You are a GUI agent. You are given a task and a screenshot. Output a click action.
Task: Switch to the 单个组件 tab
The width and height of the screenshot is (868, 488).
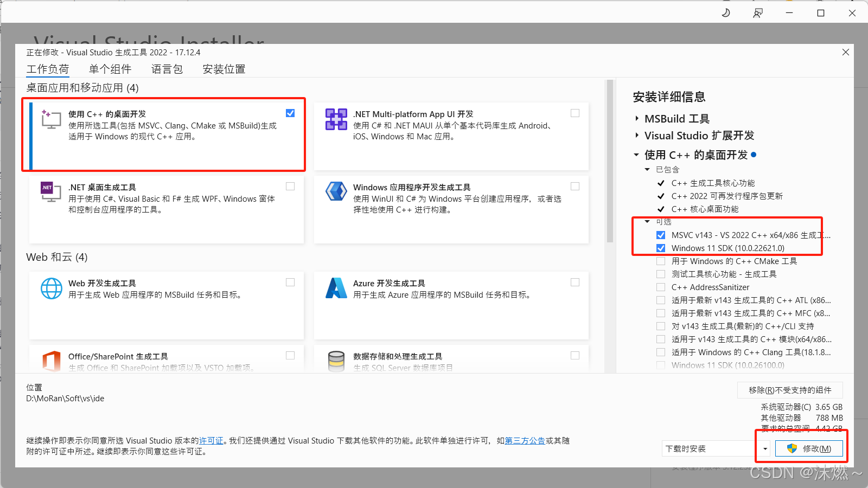(110, 69)
